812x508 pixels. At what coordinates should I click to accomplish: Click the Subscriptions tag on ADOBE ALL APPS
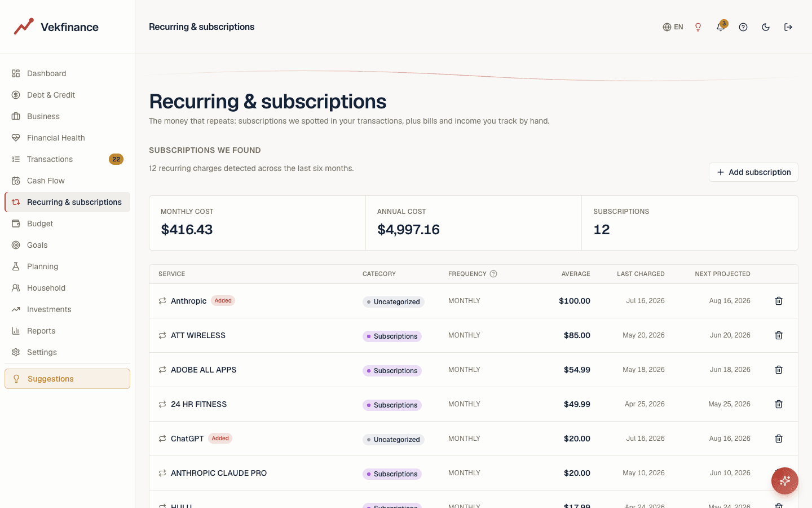point(392,371)
